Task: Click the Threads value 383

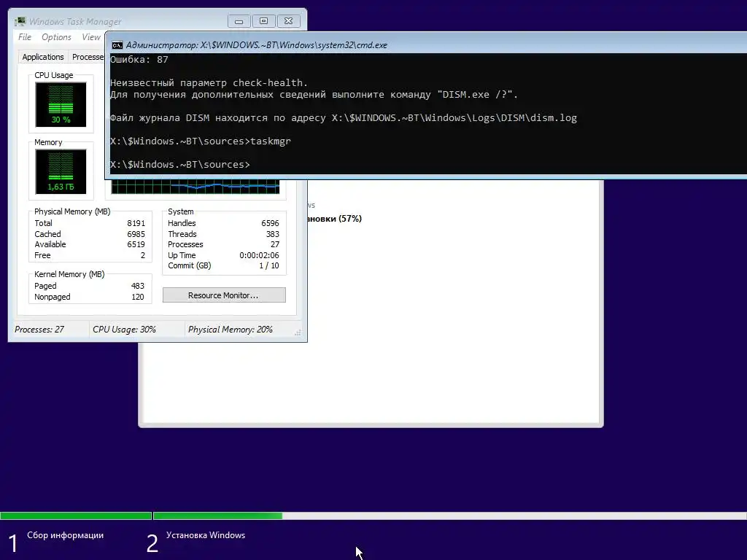Action: point(273,234)
